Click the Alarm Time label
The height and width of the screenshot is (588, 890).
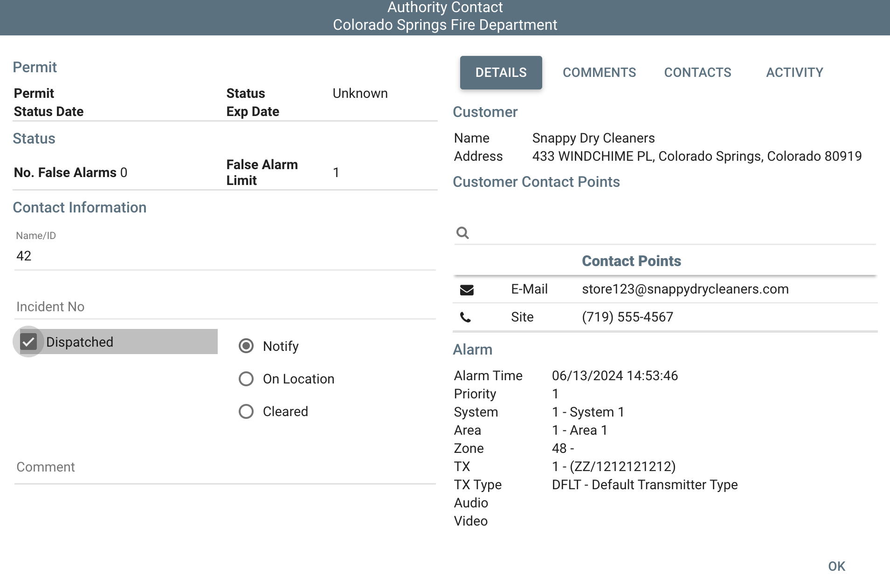[488, 376]
